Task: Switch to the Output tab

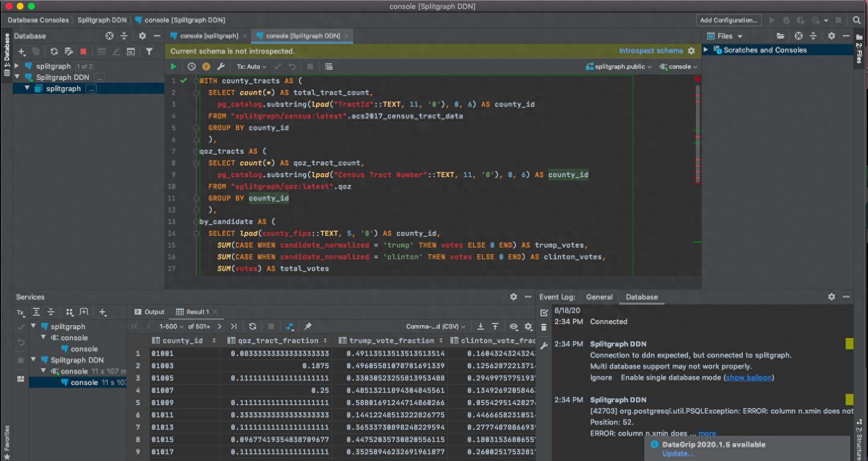Action: pyautogui.click(x=149, y=312)
